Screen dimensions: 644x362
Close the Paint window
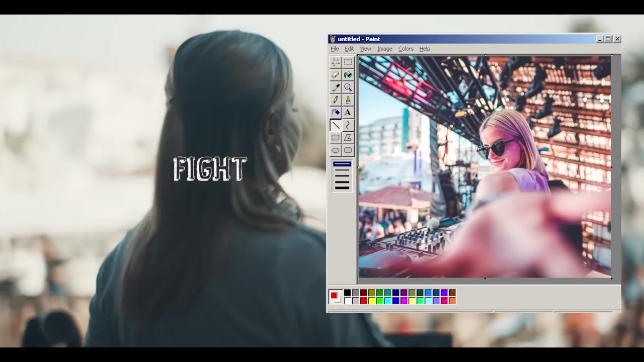pyautogui.click(x=617, y=39)
